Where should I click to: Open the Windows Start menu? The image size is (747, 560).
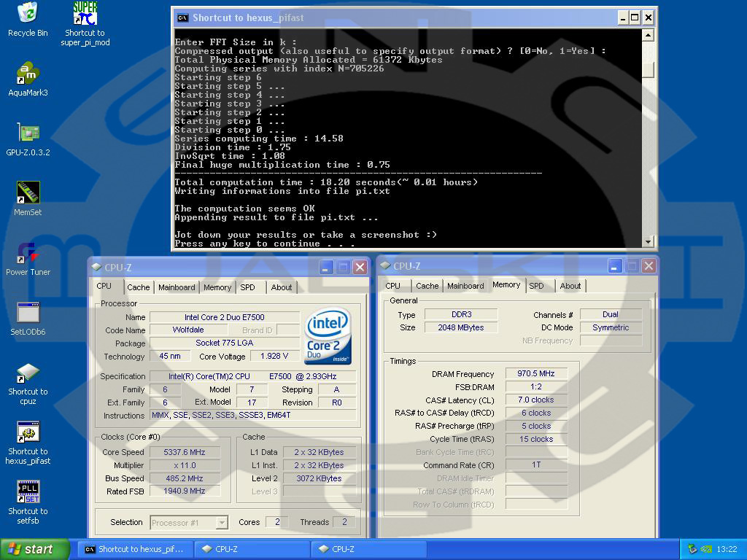34,549
